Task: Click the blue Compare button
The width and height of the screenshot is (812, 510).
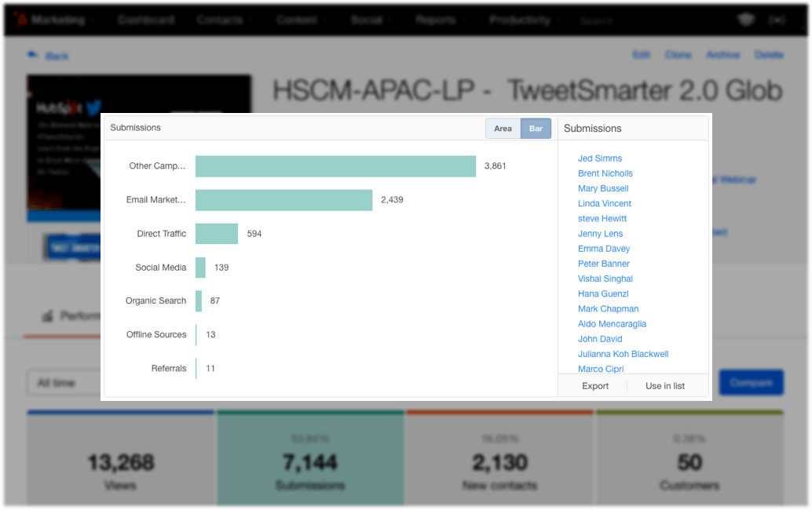Action: (x=751, y=383)
